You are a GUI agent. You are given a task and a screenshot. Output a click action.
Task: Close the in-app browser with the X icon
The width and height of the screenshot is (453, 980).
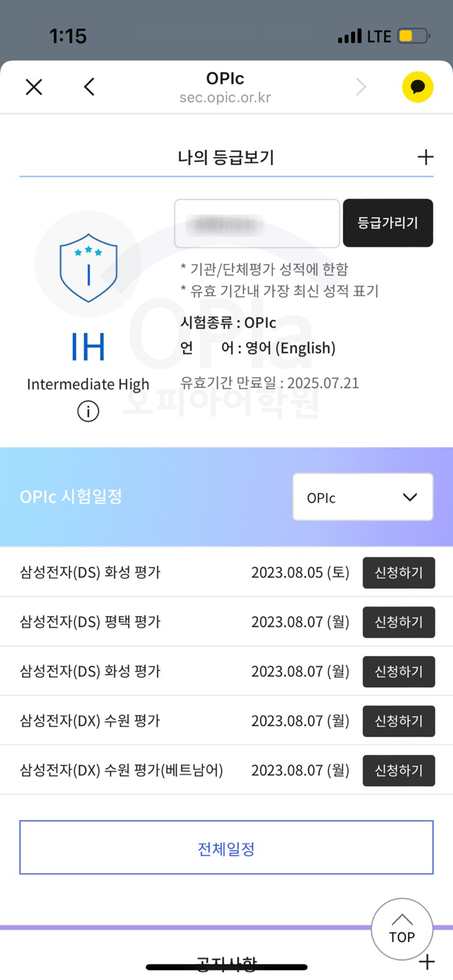[x=33, y=87]
